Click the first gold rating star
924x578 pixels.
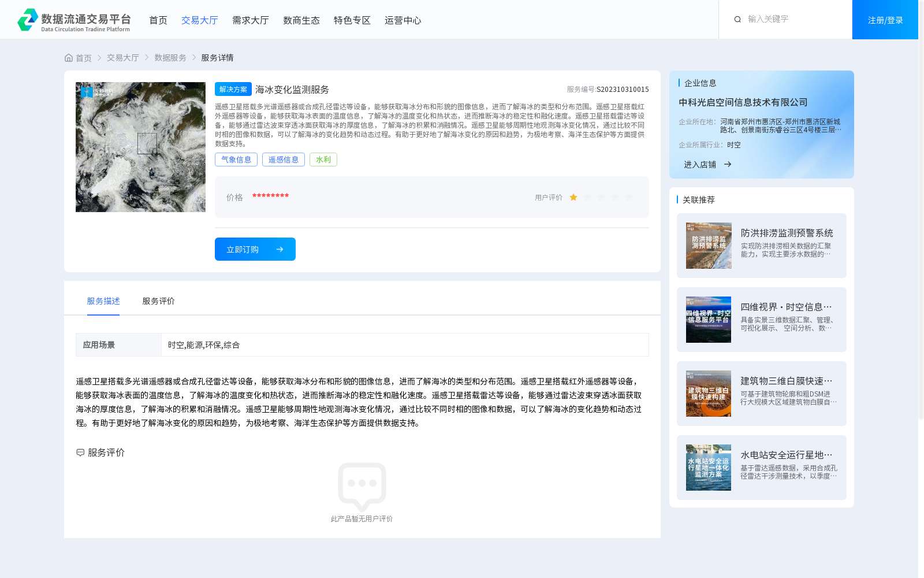pos(573,198)
